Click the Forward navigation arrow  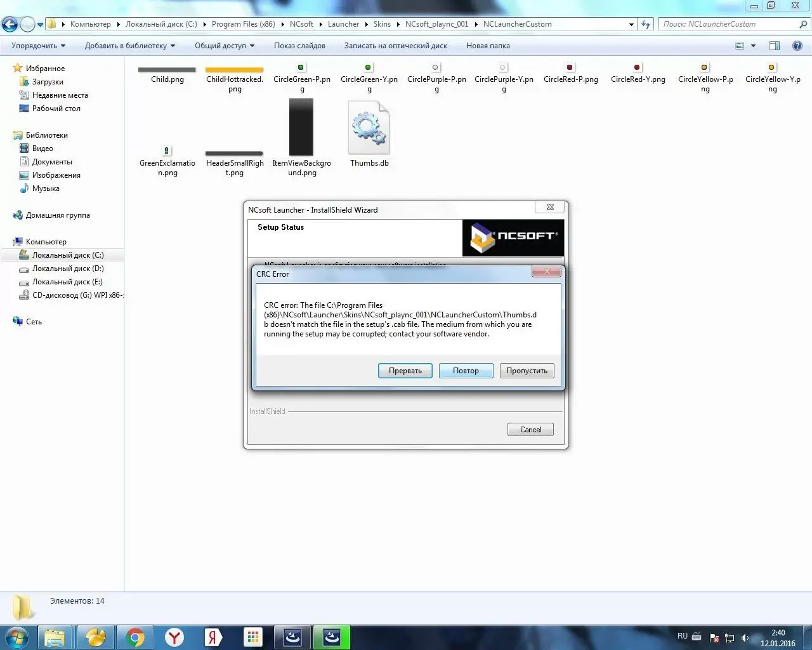click(27, 24)
